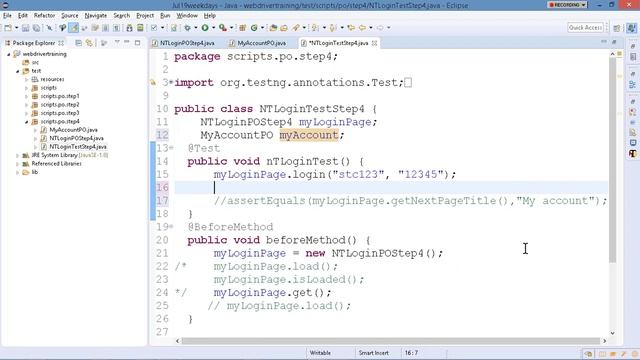Image resolution: width=640 pixels, height=360 pixels.
Task: Click MyAccountPO.java file icon in tree
Action: 44,130
